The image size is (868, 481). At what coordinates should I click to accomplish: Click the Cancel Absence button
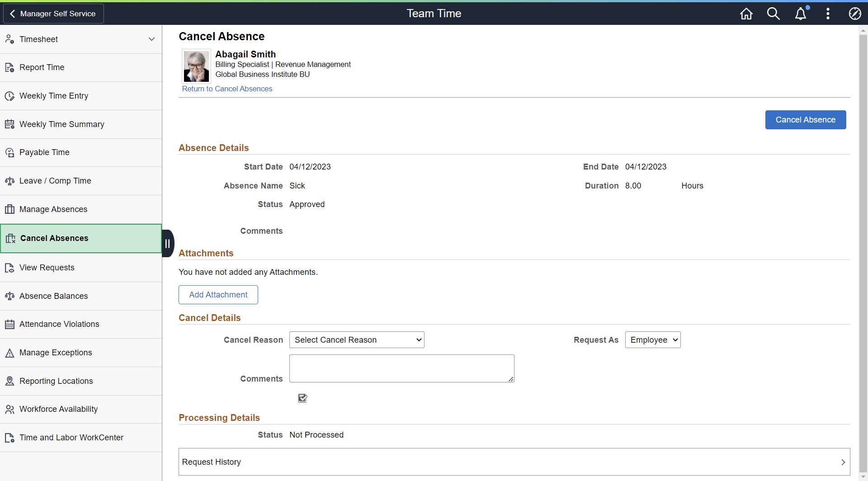(x=805, y=119)
